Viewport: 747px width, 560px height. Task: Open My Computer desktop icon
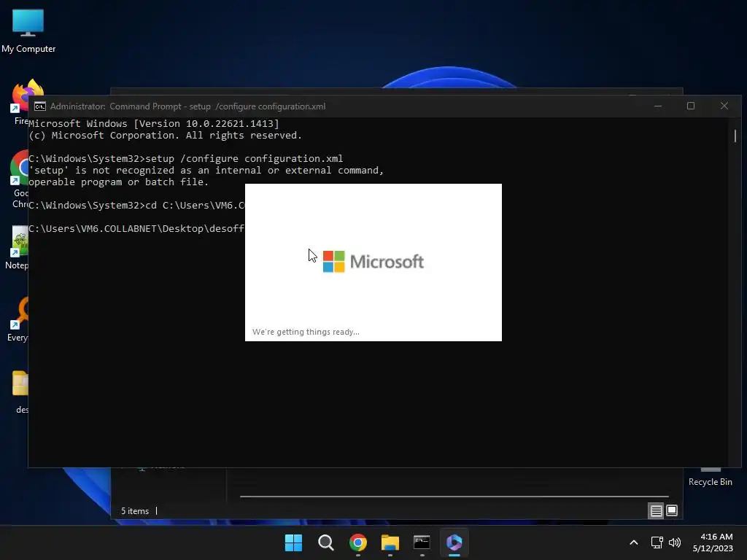point(28,31)
